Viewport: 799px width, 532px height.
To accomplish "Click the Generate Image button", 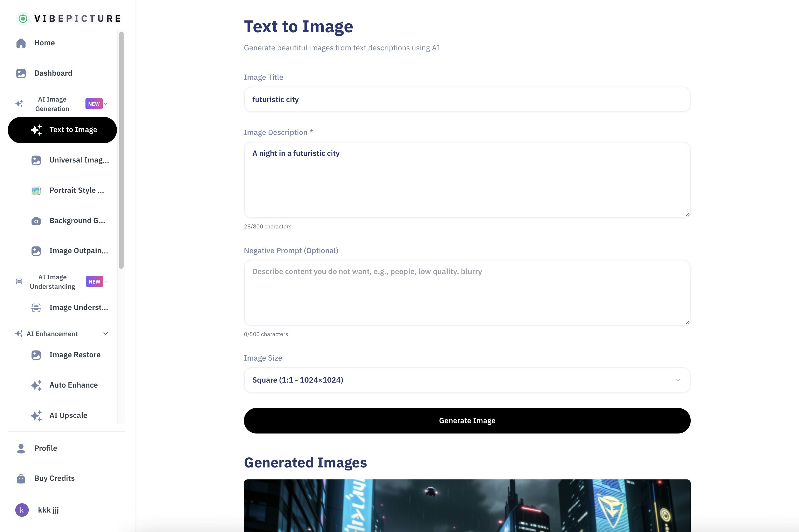I will (x=467, y=420).
